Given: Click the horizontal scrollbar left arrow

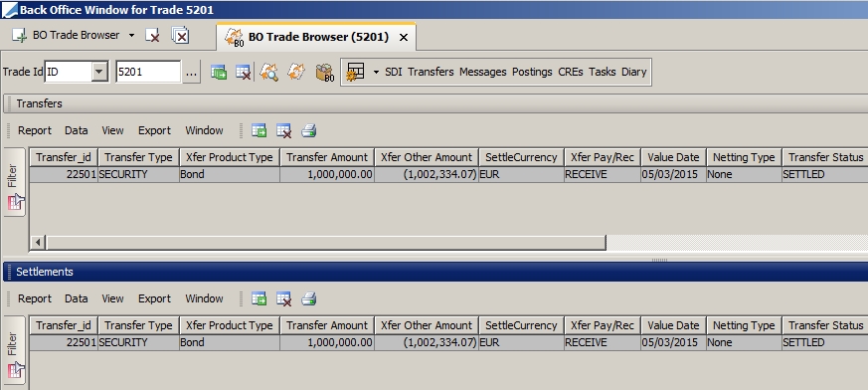Looking at the screenshot, I should (38, 243).
